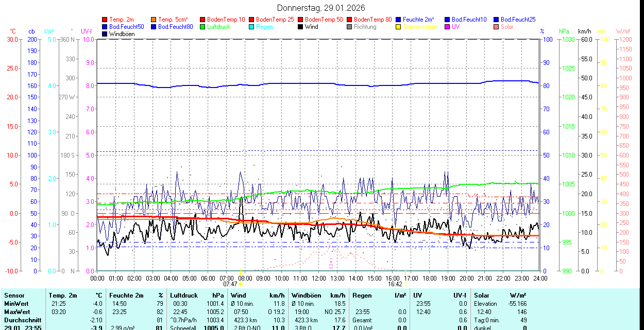This screenshot has height=330, width=644.
Task: Click the 16:42 sunset time marker
Action: 395,284
